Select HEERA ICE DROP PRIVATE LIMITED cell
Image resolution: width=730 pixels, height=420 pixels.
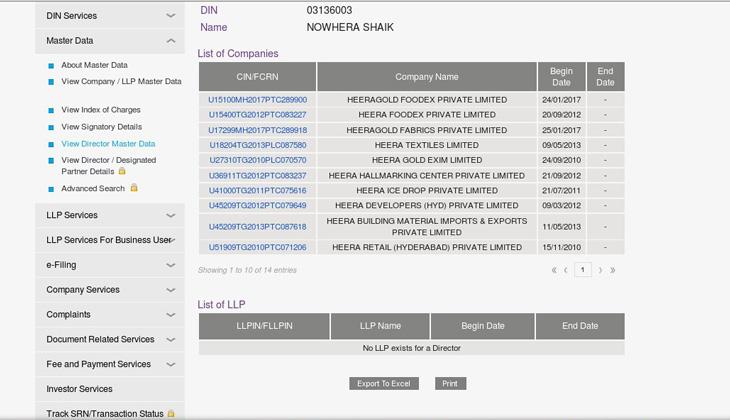[x=427, y=190]
